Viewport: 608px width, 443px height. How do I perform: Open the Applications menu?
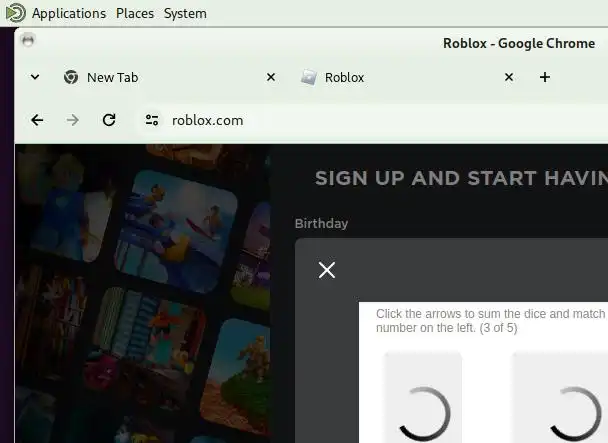point(69,14)
